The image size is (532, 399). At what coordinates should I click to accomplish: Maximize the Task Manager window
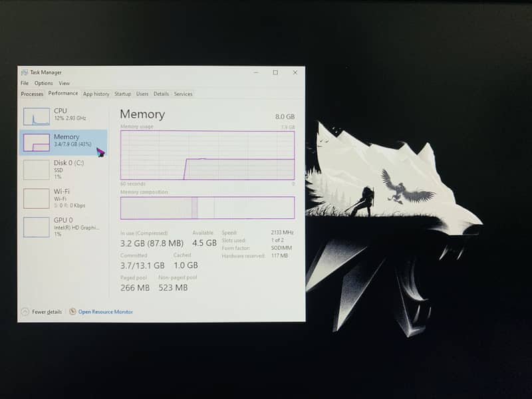click(x=275, y=72)
